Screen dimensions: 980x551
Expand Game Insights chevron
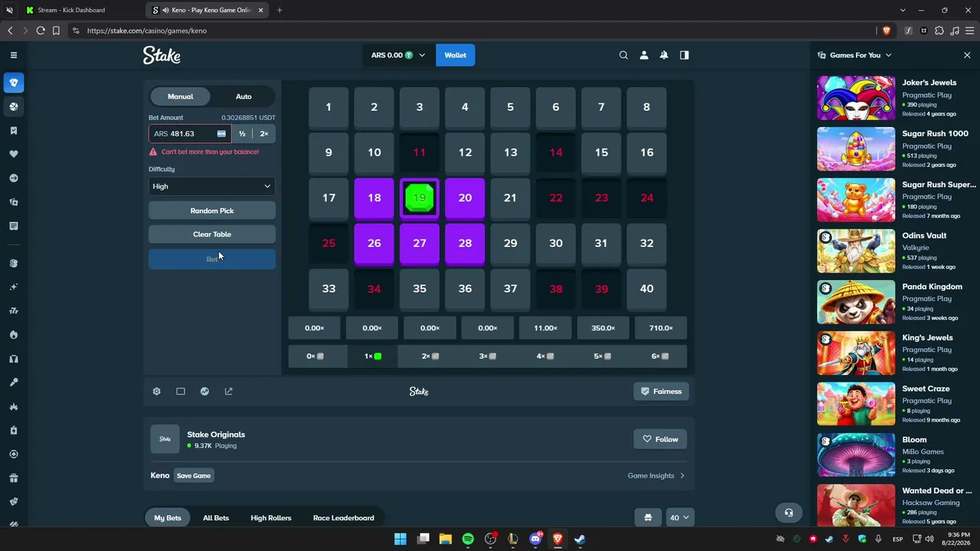pyautogui.click(x=682, y=476)
